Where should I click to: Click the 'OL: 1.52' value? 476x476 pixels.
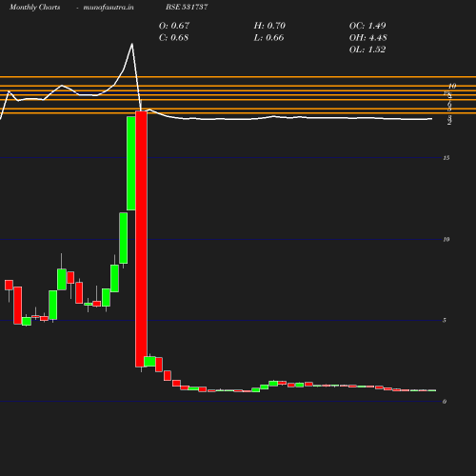point(367,50)
